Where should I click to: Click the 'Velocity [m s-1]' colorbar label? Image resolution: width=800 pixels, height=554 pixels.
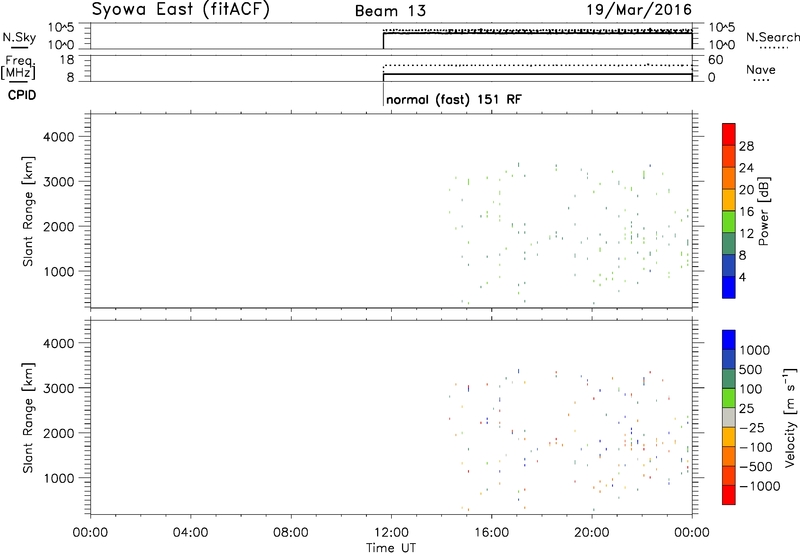pyautogui.click(x=790, y=417)
